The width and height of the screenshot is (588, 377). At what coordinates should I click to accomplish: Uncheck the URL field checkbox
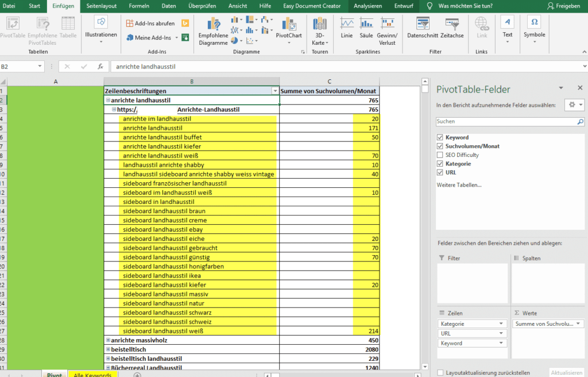[x=440, y=172]
